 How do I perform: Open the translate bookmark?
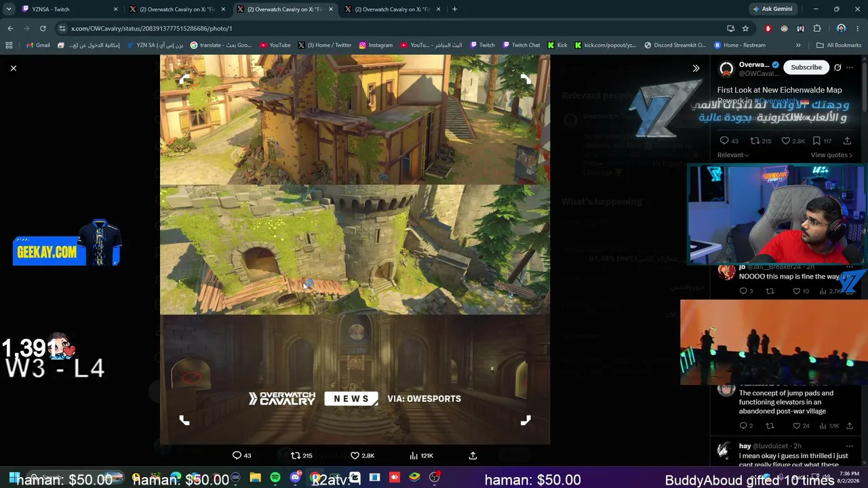[x=220, y=45]
